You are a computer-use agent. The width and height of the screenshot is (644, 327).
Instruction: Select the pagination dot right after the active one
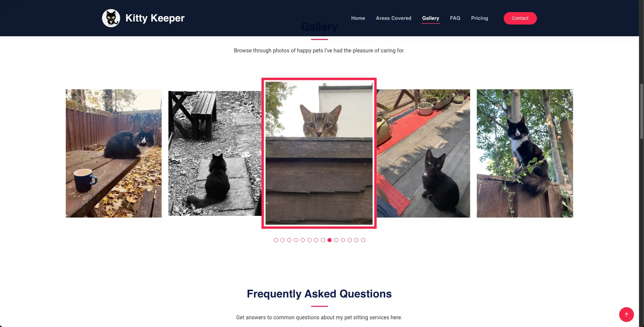tap(336, 240)
